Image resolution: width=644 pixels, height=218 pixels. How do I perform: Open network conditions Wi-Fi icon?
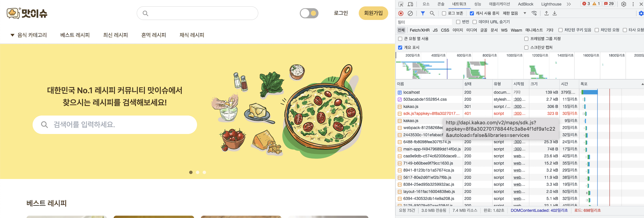click(x=534, y=13)
